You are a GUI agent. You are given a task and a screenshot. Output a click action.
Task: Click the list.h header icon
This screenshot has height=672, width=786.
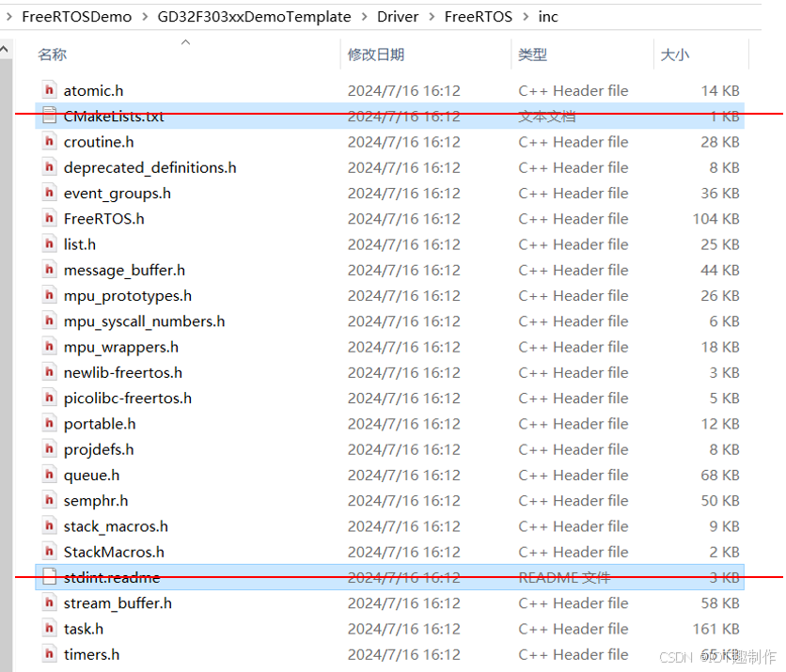pos(49,244)
